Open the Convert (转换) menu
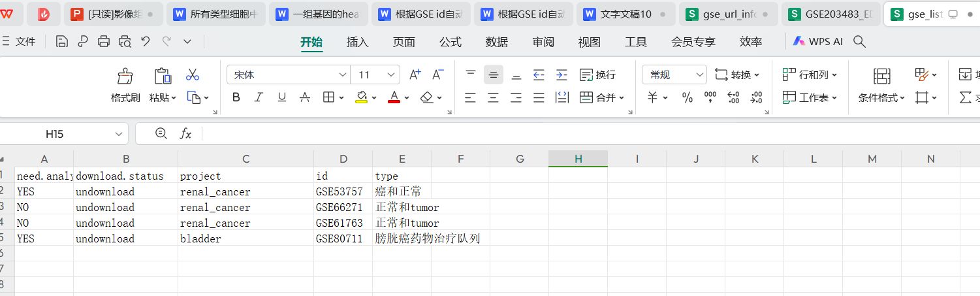The image size is (980, 296). 737,74
